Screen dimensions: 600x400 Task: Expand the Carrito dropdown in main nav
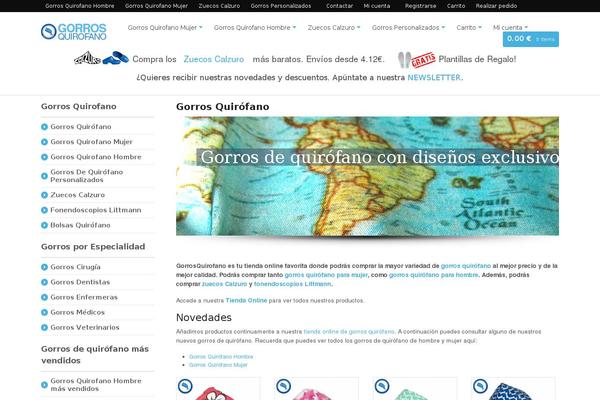469,28
